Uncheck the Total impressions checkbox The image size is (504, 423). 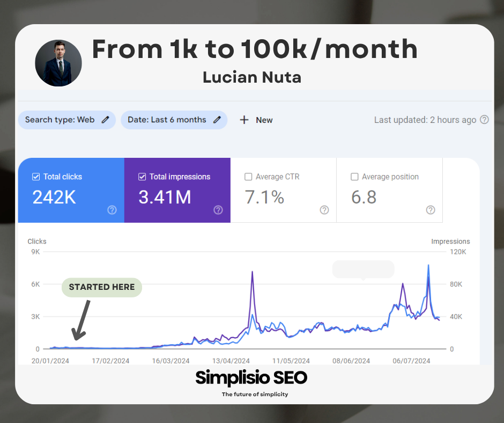click(x=142, y=177)
